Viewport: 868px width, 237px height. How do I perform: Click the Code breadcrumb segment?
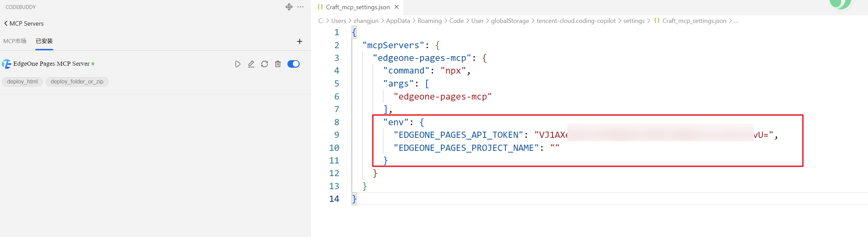coord(456,21)
